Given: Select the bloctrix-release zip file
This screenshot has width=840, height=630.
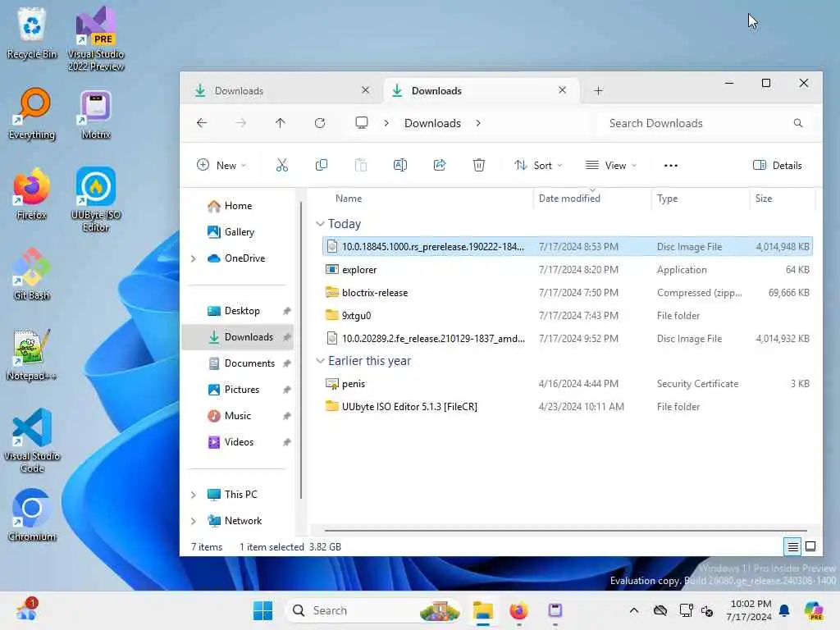Looking at the screenshot, I should coord(568,293).
